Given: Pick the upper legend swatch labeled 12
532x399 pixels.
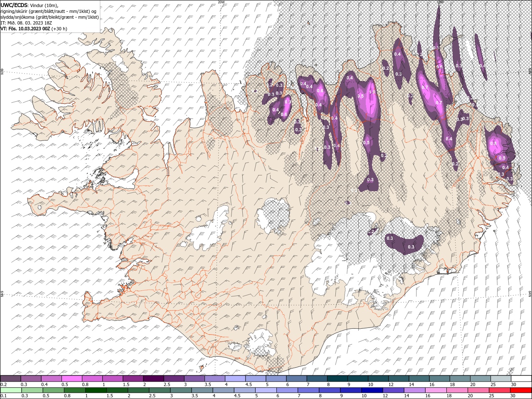Looking at the screenshot, I should tap(398, 379).
